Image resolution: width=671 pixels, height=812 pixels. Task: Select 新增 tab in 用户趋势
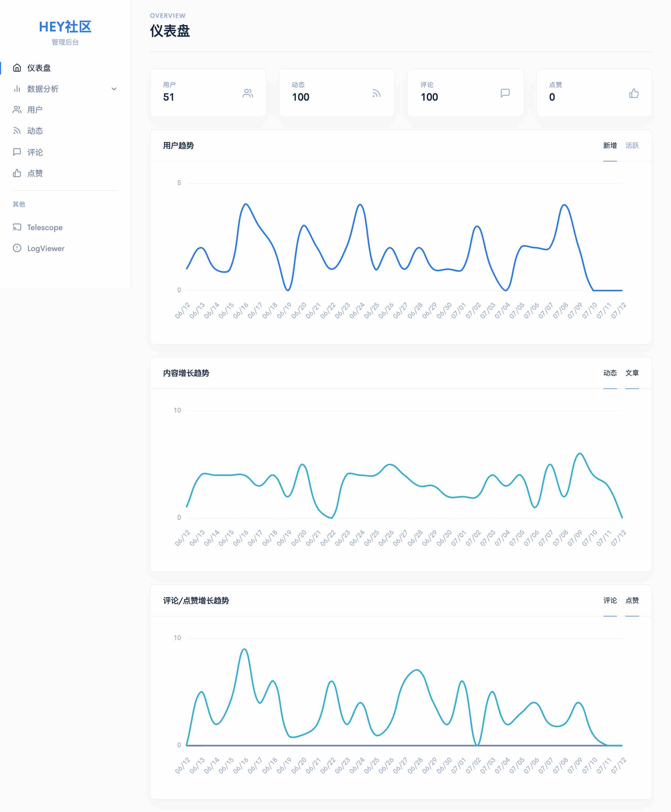point(610,146)
